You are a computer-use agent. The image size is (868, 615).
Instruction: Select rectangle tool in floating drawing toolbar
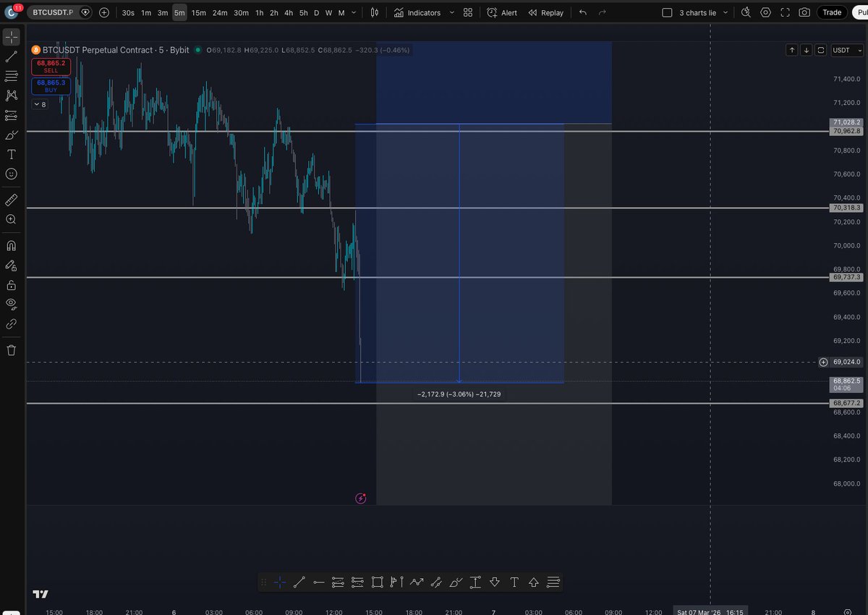pyautogui.click(x=377, y=582)
